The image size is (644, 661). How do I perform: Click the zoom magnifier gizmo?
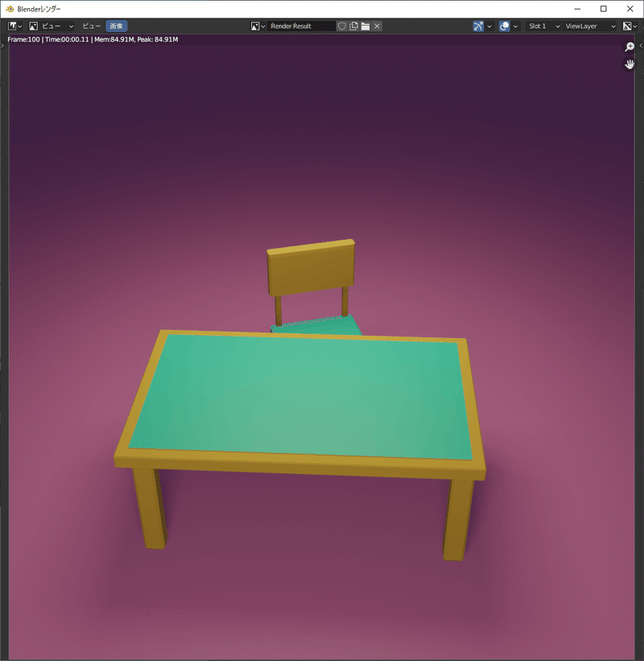point(630,47)
